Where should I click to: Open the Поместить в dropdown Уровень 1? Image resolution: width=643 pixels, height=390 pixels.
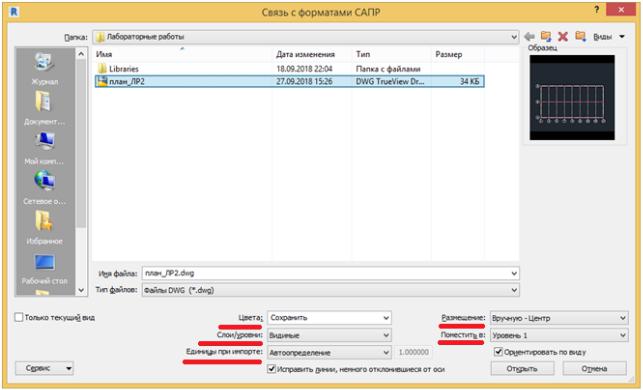[559, 335]
